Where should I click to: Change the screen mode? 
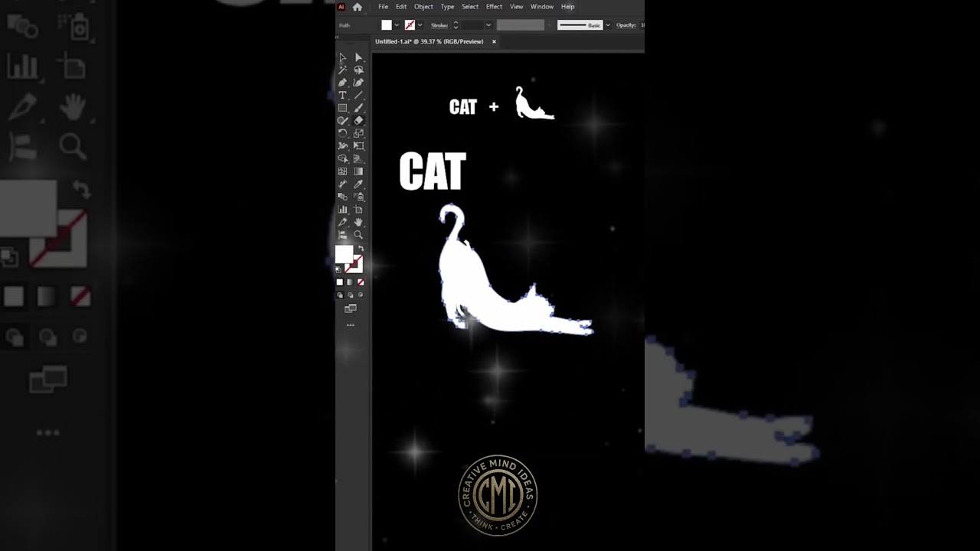351,308
